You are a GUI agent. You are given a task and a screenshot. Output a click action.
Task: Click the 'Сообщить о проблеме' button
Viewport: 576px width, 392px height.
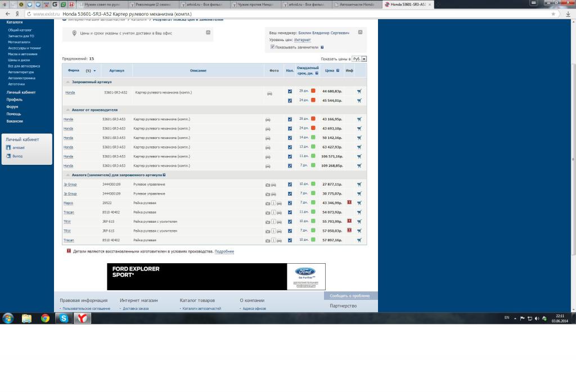click(350, 295)
